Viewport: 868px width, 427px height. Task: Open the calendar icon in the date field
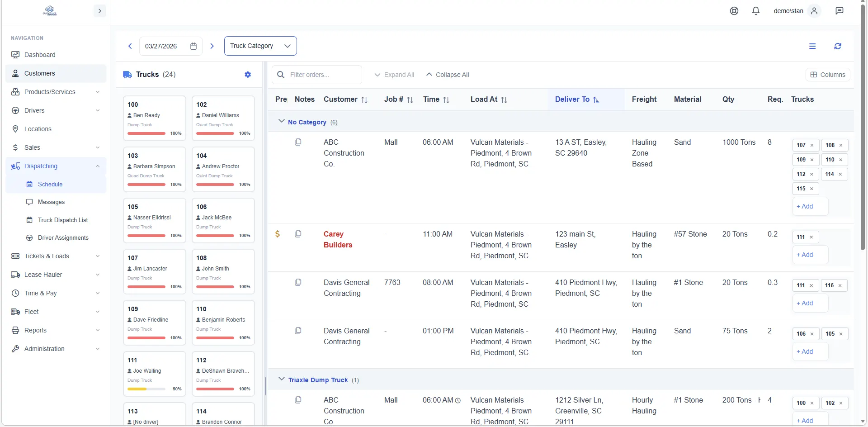(193, 46)
